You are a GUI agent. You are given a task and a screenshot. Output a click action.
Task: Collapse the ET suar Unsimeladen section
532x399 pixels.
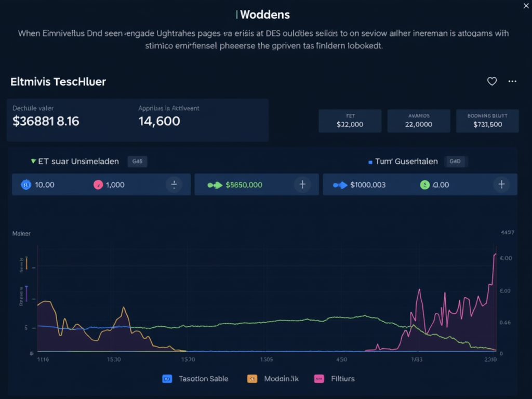33,162
